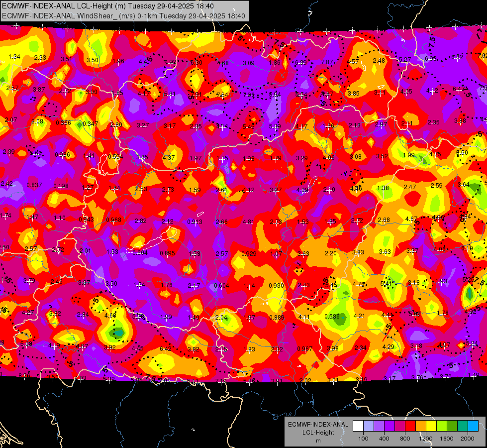Click the 6.10 shear value

pyautogui.click(x=467, y=248)
